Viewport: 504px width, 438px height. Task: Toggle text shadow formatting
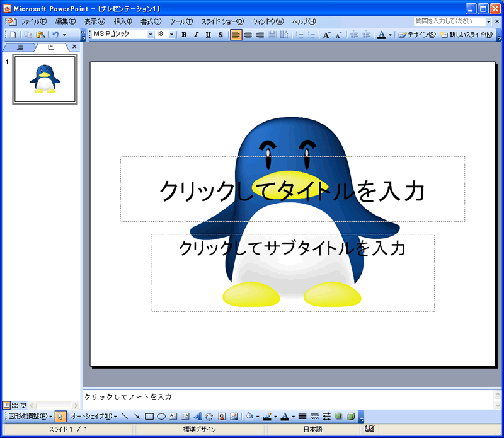click(x=220, y=35)
